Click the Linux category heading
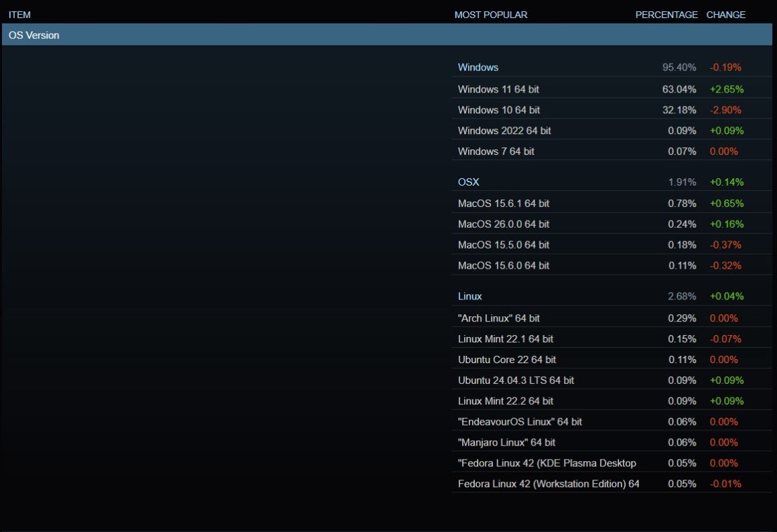777x532 pixels. pos(470,296)
